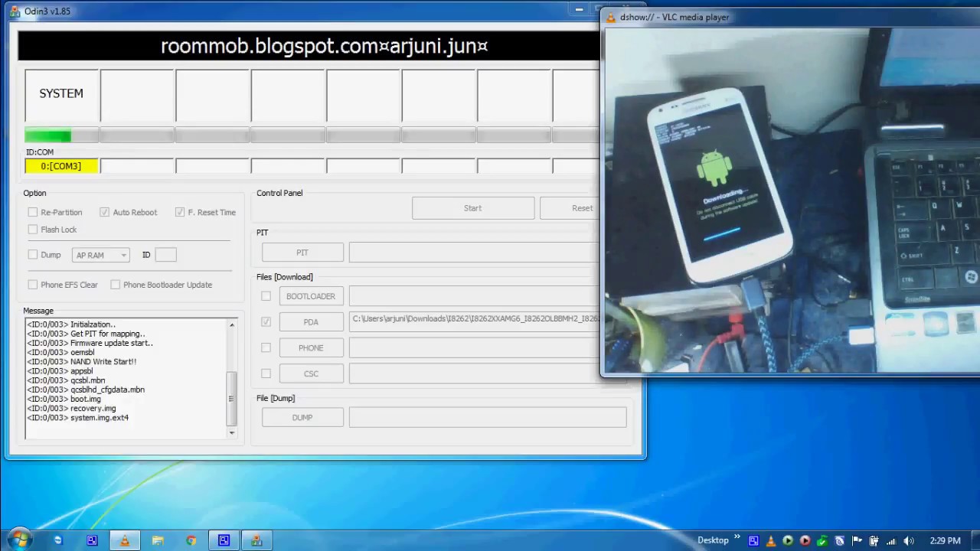Click the green play tray icon

(x=787, y=540)
